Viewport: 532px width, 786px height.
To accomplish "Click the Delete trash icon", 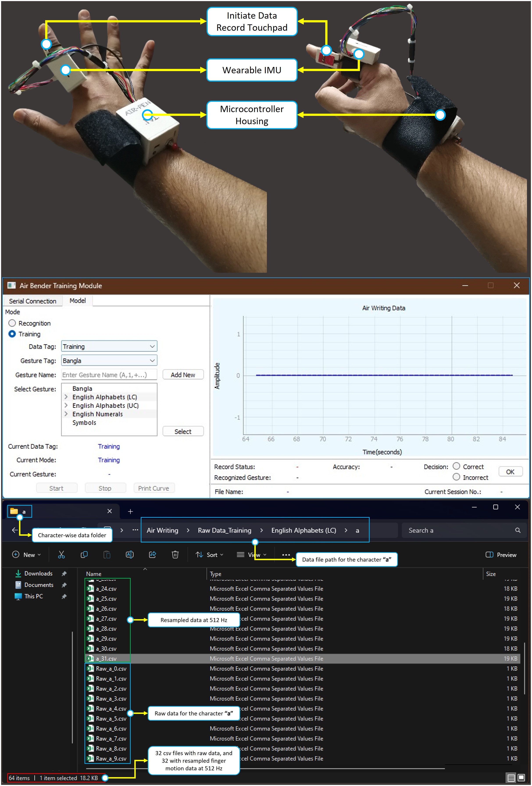I will click(175, 555).
